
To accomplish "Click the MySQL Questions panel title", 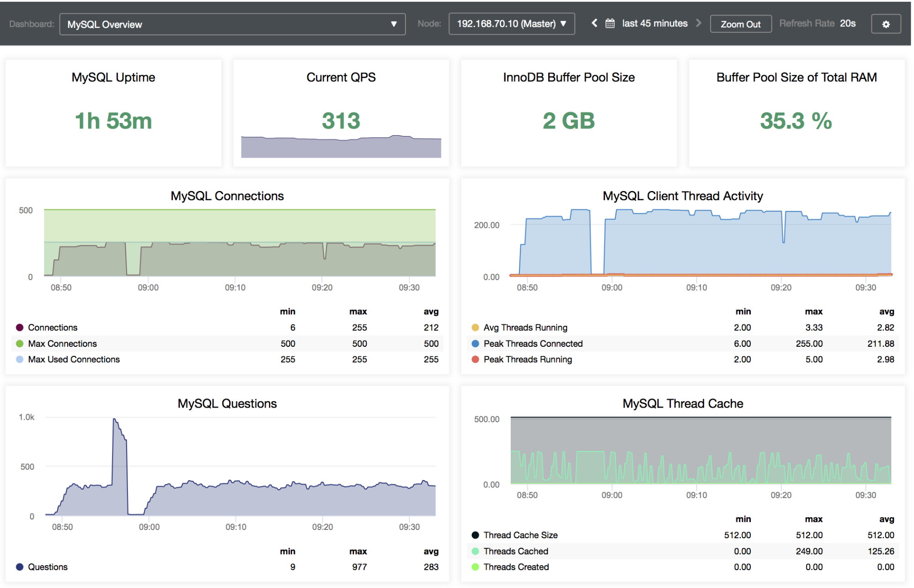I will (227, 404).
